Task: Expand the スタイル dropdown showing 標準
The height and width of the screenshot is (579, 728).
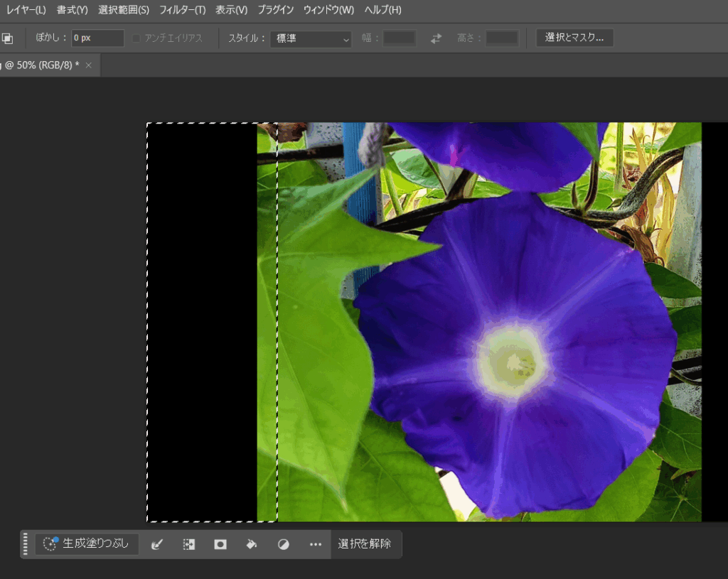Action: pyautogui.click(x=311, y=38)
